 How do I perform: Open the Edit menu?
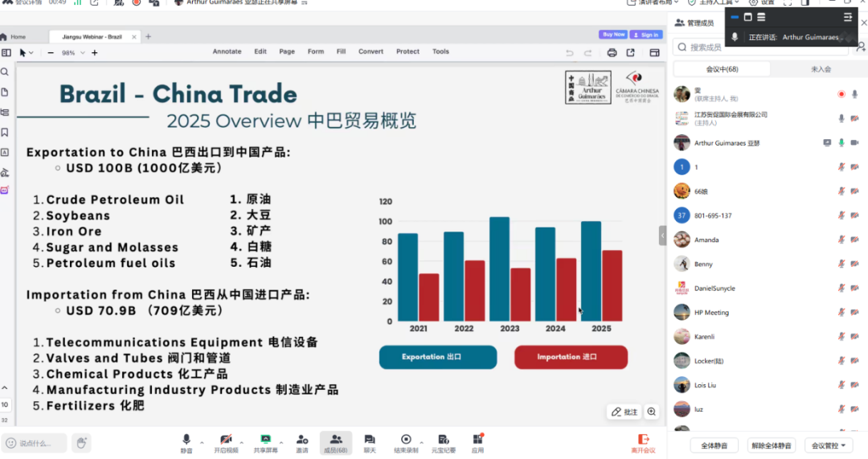click(260, 51)
